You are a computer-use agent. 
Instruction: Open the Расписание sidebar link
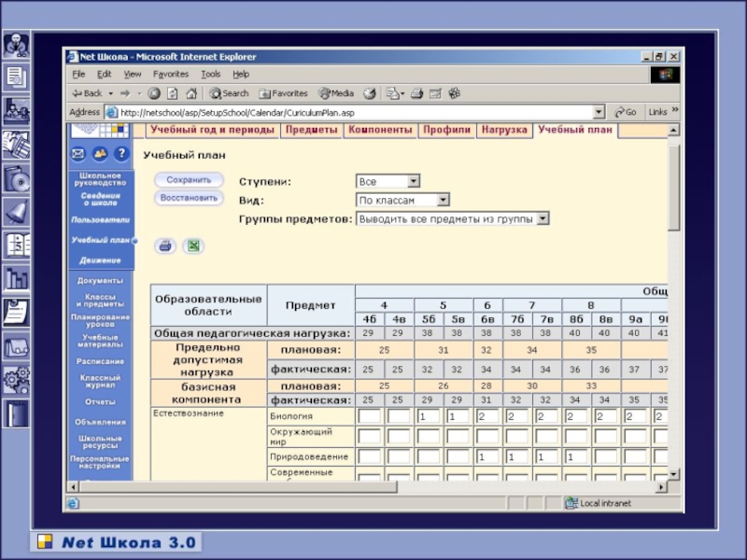100,361
